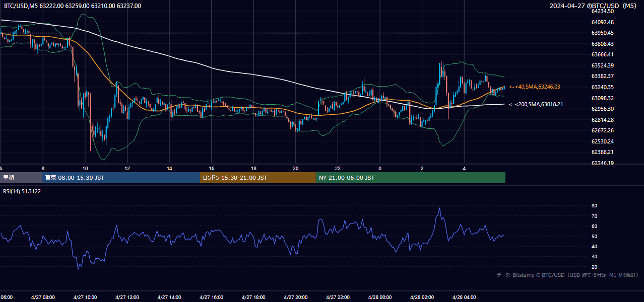Click price axis label 63808.43

click(603, 44)
